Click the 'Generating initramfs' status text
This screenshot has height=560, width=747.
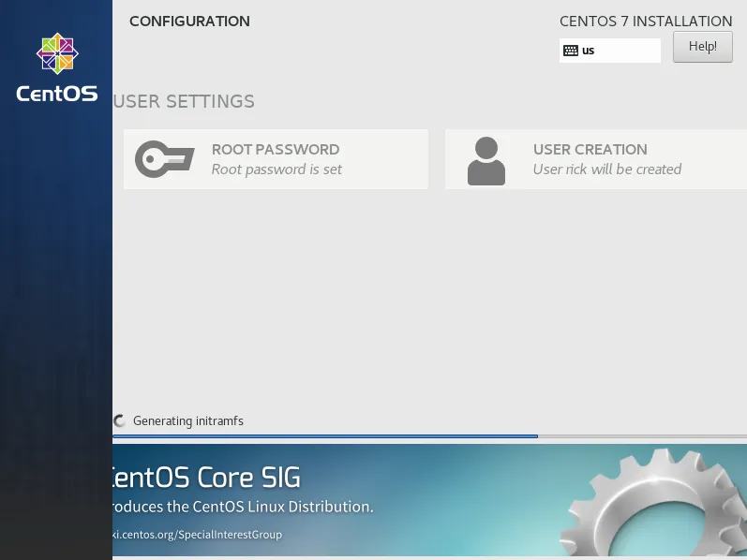187,421
